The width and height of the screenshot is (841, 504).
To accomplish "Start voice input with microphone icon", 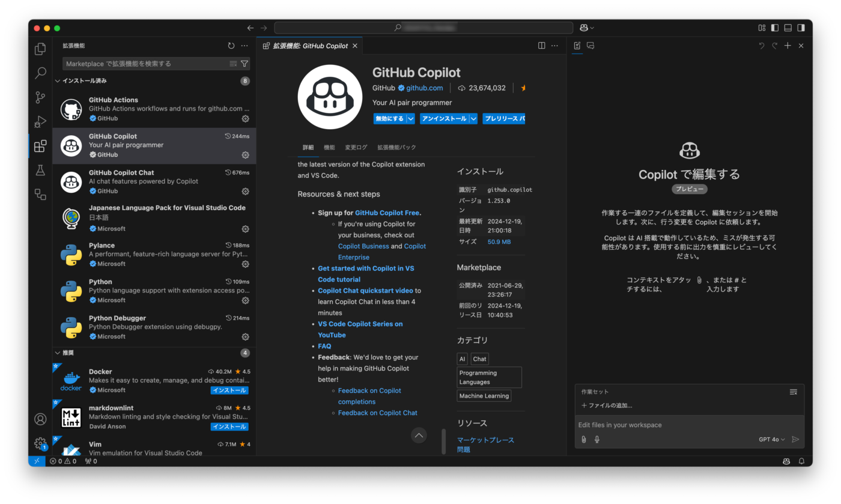I will pos(597,440).
